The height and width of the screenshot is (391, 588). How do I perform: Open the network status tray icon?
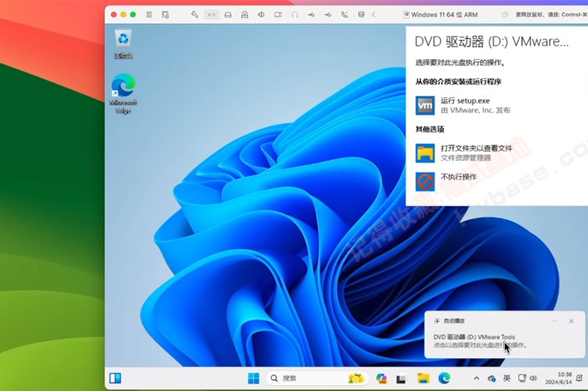tap(522, 378)
